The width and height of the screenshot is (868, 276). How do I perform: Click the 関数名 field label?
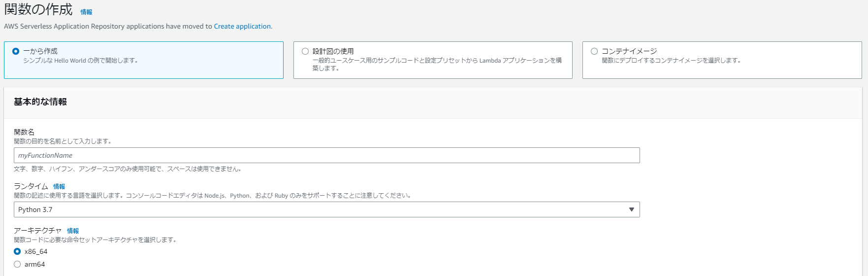click(24, 132)
